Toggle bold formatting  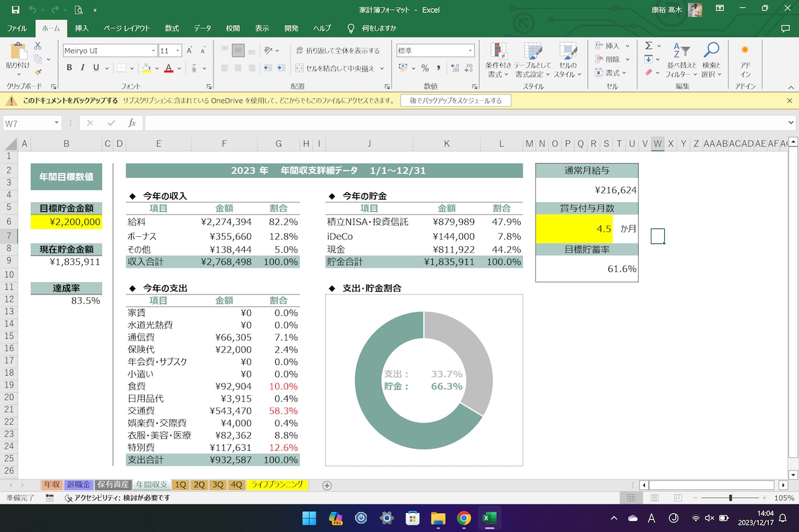tap(69, 68)
